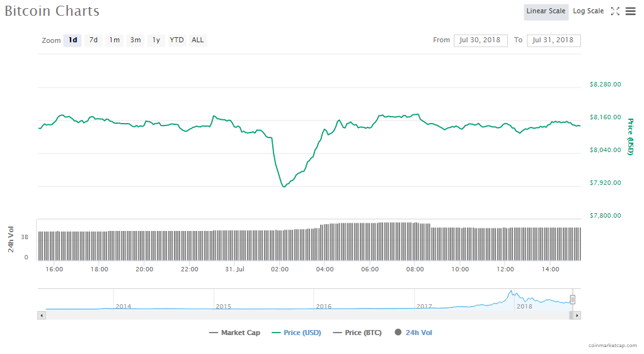The image size is (644, 354).
Task: Select the 1d zoom range
Action: coord(72,40)
